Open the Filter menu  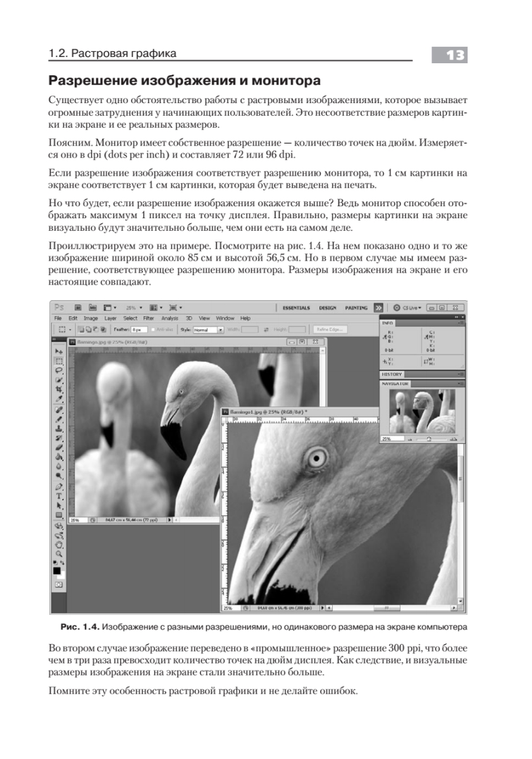coord(149,318)
